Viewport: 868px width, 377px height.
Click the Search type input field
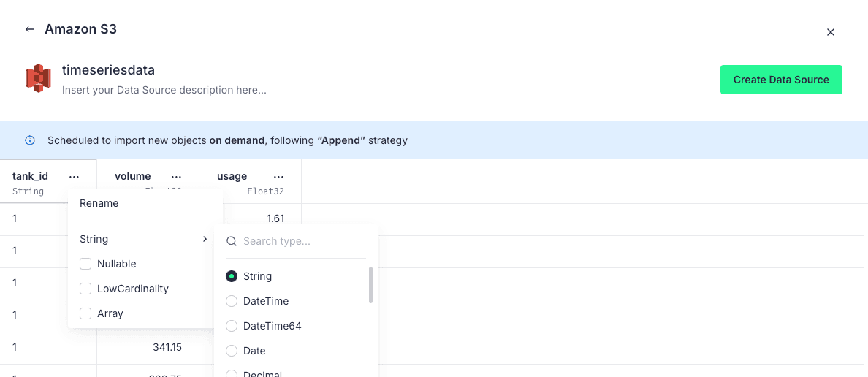[x=300, y=241]
